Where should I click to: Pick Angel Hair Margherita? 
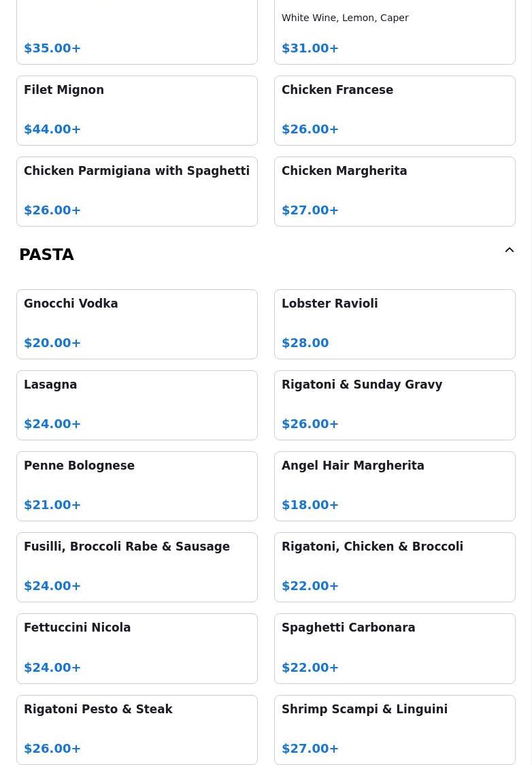[395, 487]
